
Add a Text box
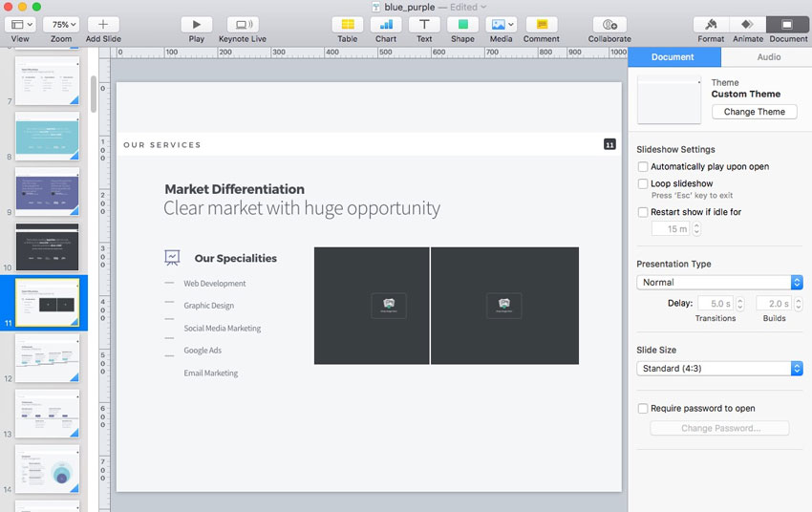424,24
